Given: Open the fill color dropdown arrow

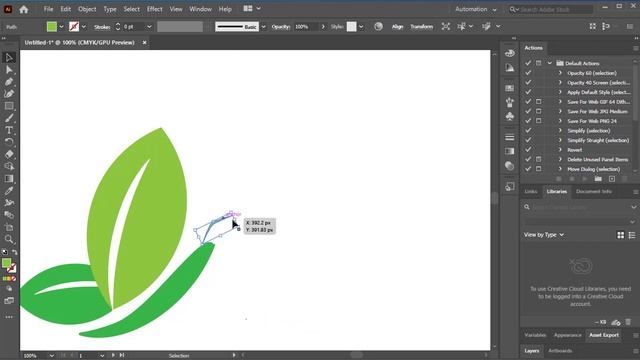Looking at the screenshot, I should point(61,27).
